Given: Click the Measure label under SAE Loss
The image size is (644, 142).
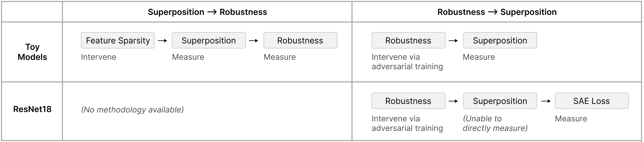Looking at the screenshot, I should coord(571,118).
